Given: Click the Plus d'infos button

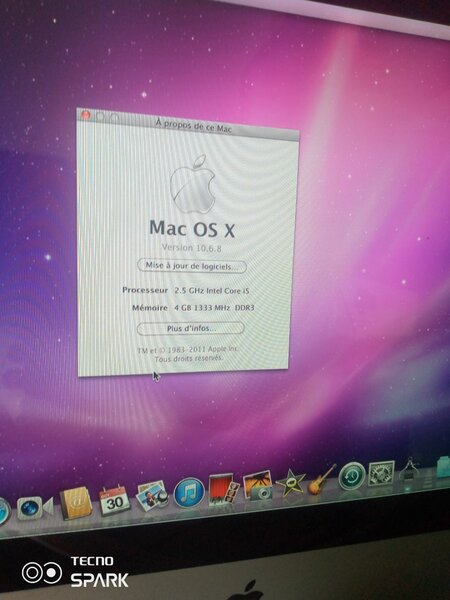Looking at the screenshot, I should (x=191, y=328).
